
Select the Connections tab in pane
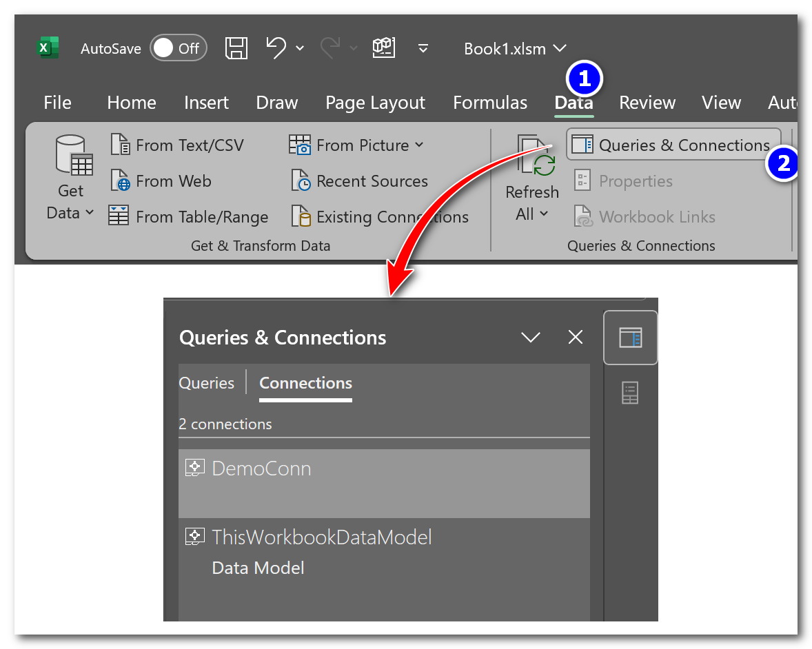(305, 383)
